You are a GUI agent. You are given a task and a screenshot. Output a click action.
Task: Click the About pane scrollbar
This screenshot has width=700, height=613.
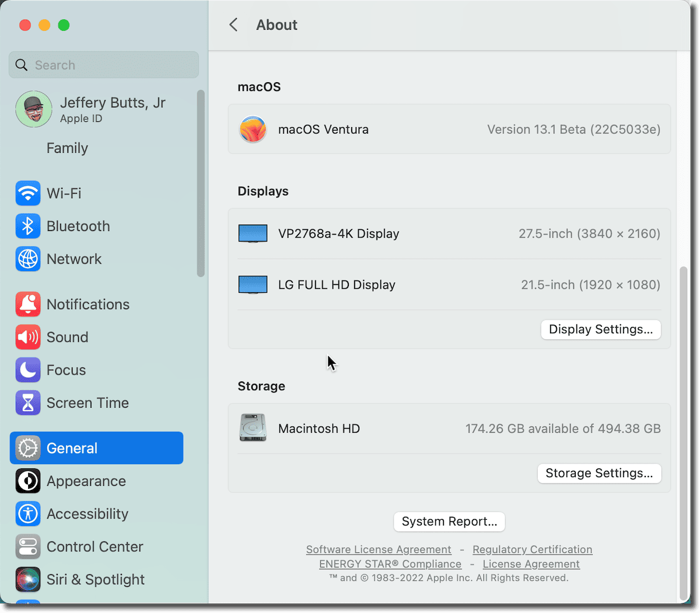click(684, 433)
